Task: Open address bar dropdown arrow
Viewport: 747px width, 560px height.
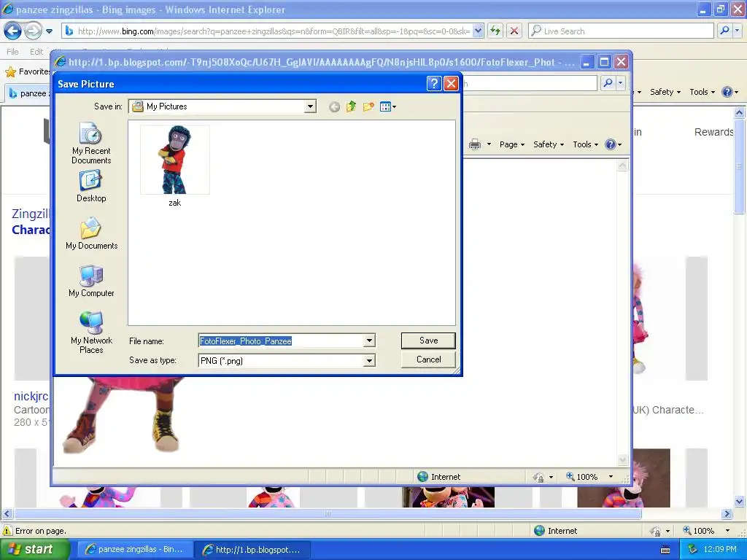Action: coord(478,31)
